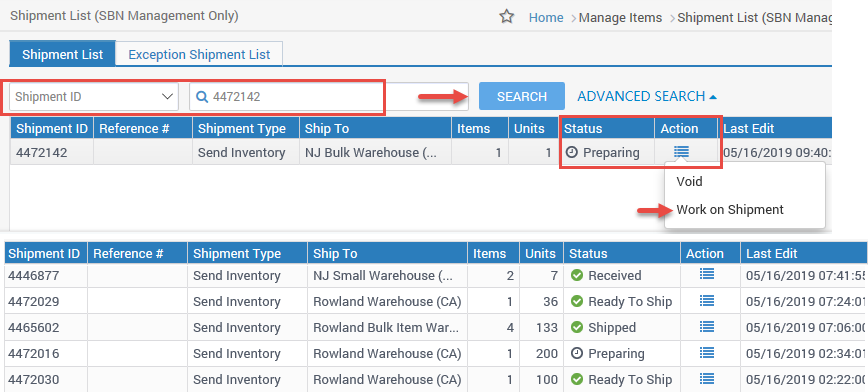
Task: Open the Shipment ID search type dropdown
Action: tap(94, 97)
